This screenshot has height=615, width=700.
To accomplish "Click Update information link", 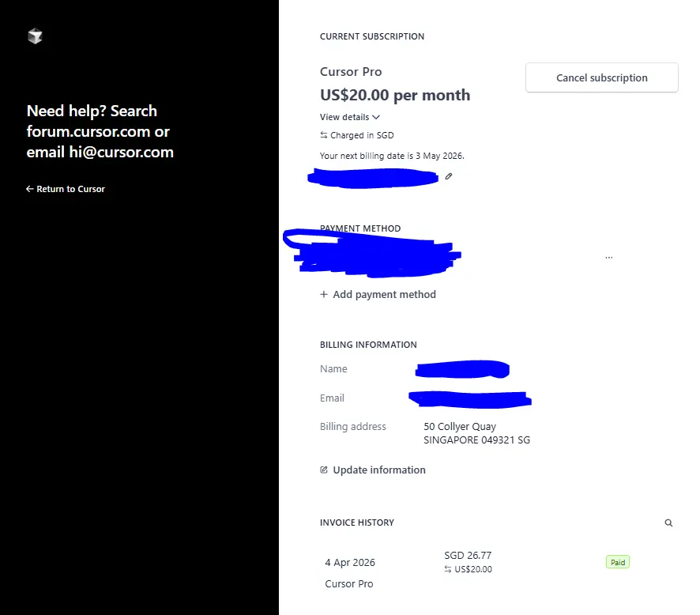I will tap(373, 470).
